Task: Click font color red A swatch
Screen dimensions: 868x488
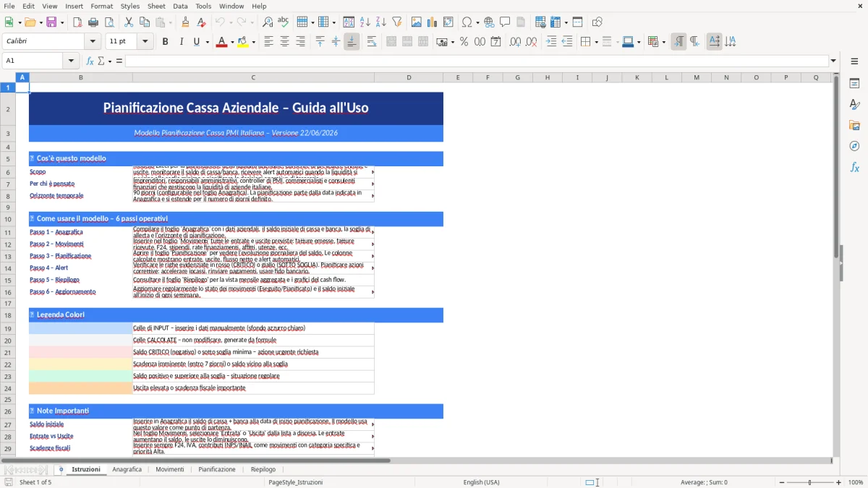Action: coord(221,42)
